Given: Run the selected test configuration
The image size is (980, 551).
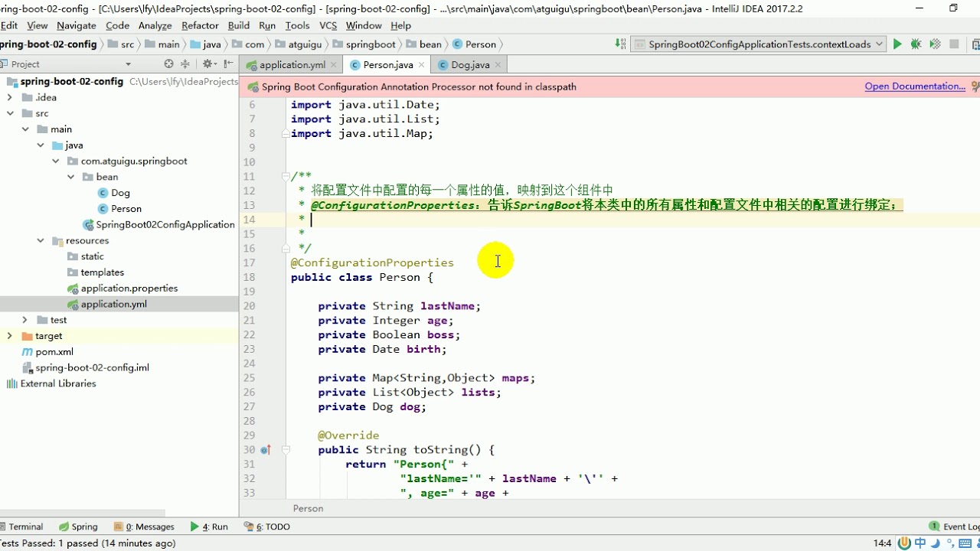Looking at the screenshot, I should click(897, 44).
